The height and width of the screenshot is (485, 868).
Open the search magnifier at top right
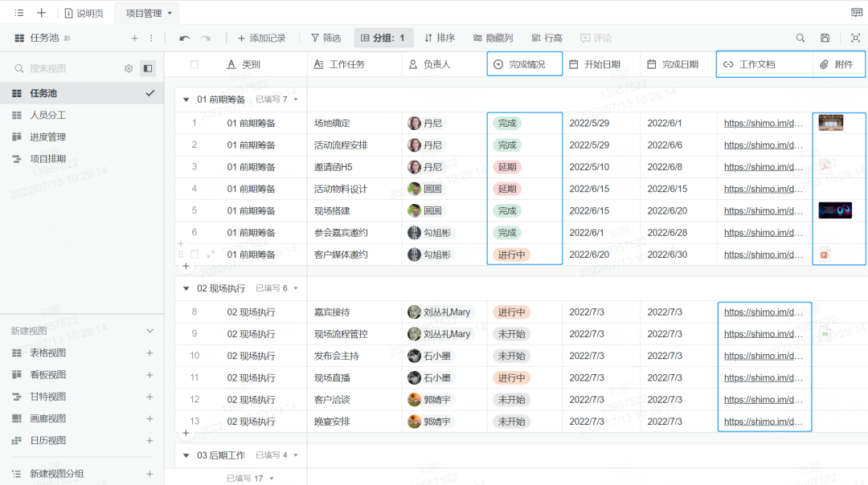[800, 38]
